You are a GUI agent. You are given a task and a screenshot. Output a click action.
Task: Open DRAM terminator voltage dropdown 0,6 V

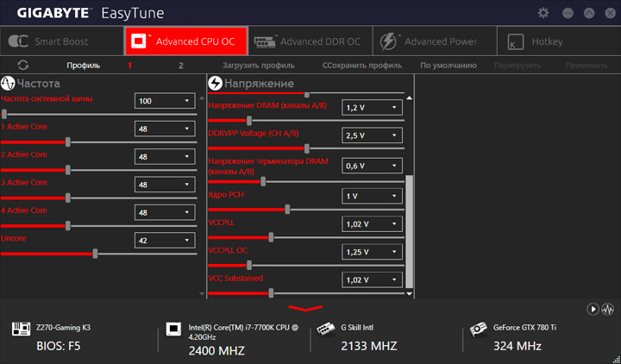point(372,166)
